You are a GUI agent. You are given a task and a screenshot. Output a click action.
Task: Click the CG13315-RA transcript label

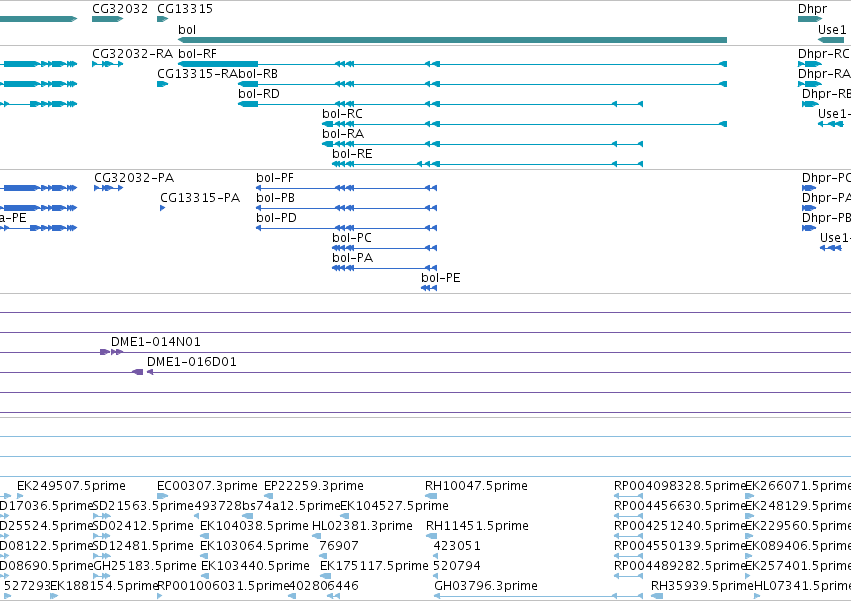pyautogui.click(x=197, y=74)
